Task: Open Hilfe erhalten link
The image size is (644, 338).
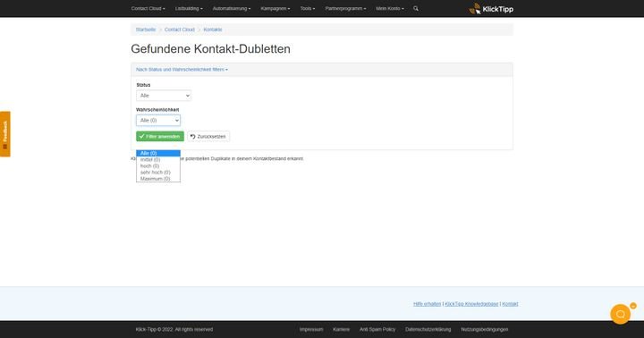Action: [428, 304]
